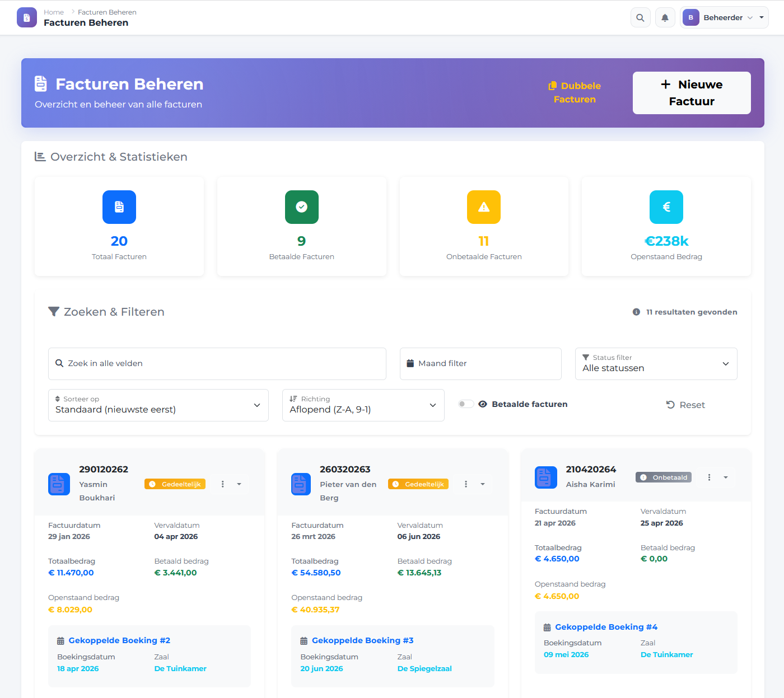This screenshot has width=784, height=698.
Task: Click the yellow Onbetaalde Facturen warning icon
Action: coord(483,207)
